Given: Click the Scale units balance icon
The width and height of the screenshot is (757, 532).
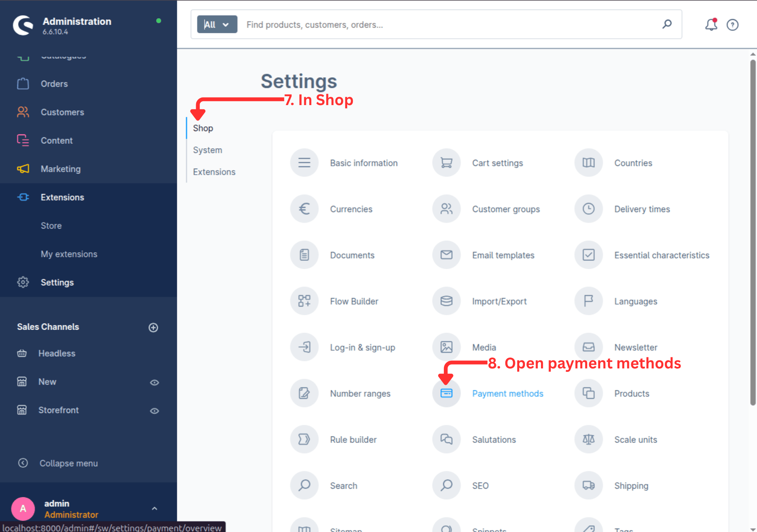Looking at the screenshot, I should 588,440.
